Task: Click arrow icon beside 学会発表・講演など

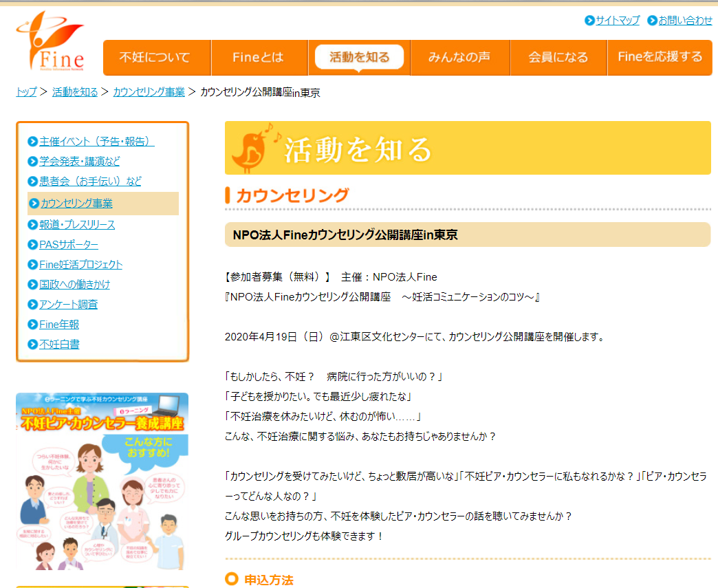Action: point(32,161)
